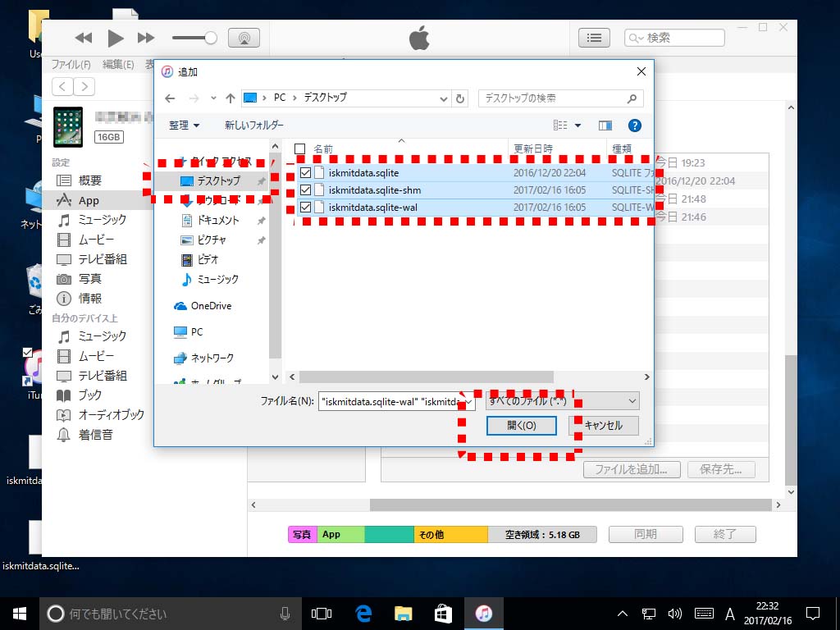Click the キャンセル button

[x=603, y=426]
